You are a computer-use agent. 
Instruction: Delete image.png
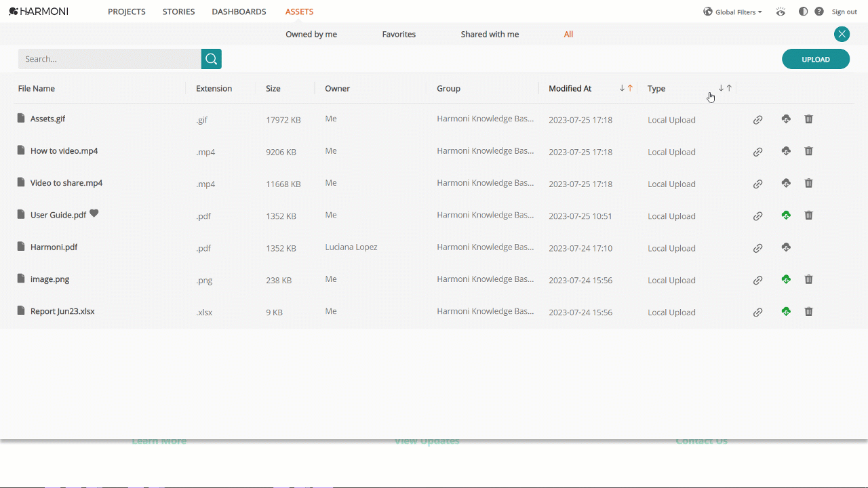click(x=808, y=279)
